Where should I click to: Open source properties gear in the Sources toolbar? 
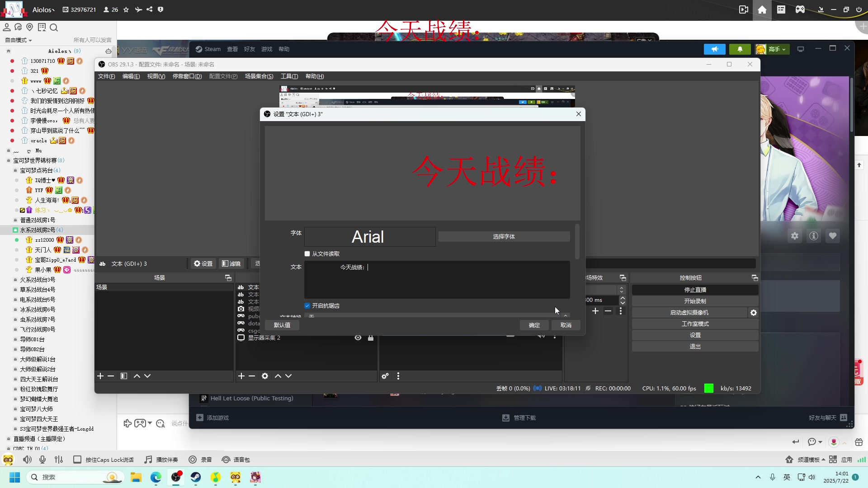click(x=265, y=376)
